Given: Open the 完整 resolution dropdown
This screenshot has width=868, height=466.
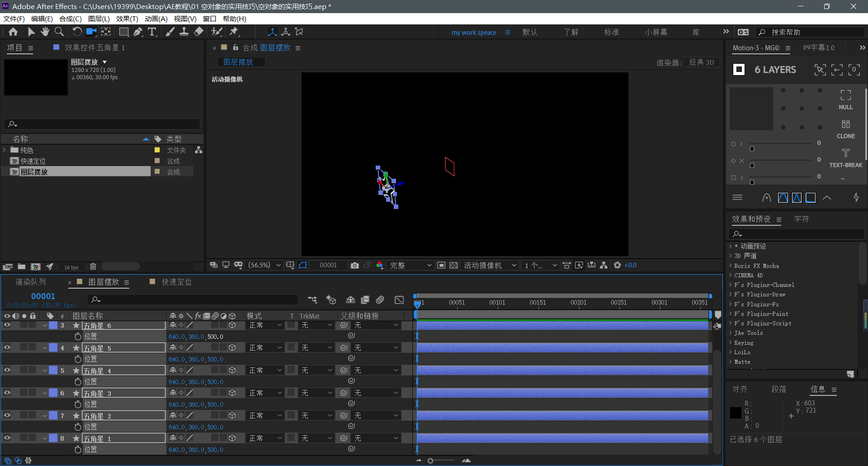Looking at the screenshot, I should point(410,266).
